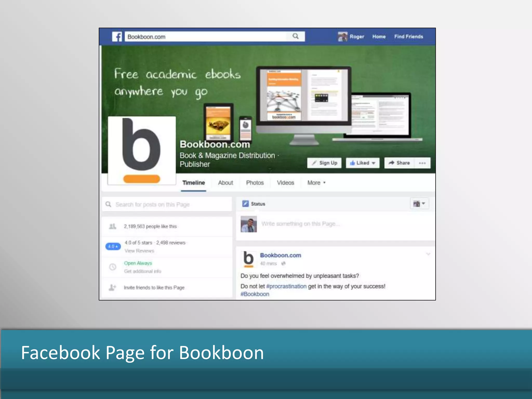Click the Open Always hours link
This screenshot has height=399, width=532.
pyautogui.click(x=138, y=263)
